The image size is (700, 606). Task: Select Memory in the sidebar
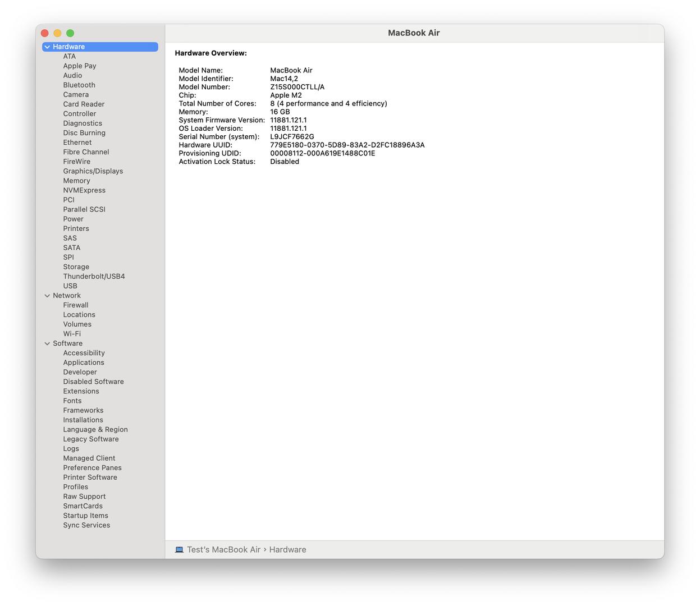click(x=76, y=181)
